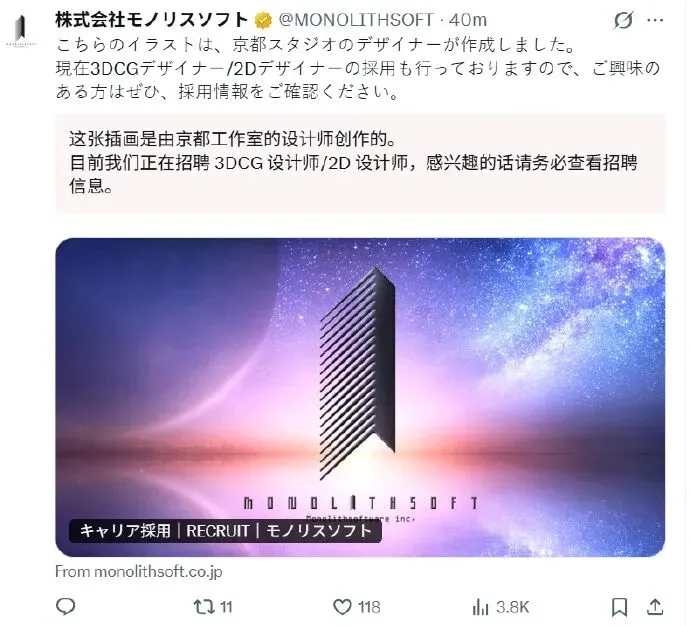
Task: Open 株式会社モノリスソフト display name
Action: coord(151,20)
